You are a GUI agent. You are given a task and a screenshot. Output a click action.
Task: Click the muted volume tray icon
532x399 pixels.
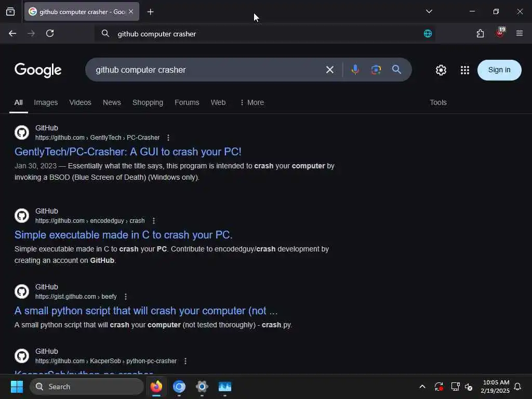point(469,387)
